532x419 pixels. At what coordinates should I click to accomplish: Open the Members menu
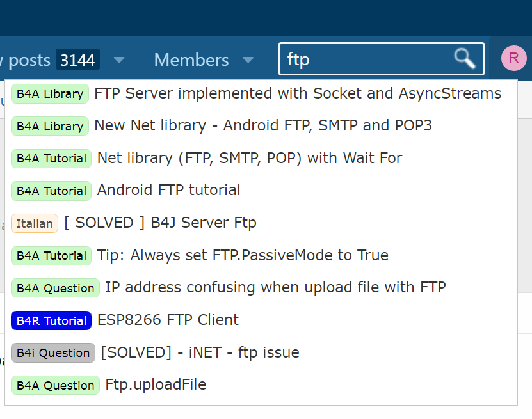(191, 60)
